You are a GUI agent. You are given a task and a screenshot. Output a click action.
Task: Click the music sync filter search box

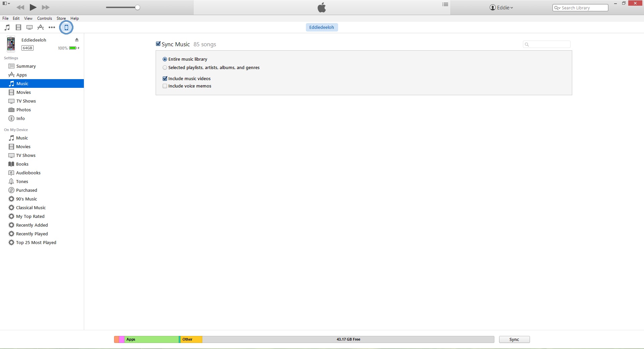pyautogui.click(x=547, y=44)
